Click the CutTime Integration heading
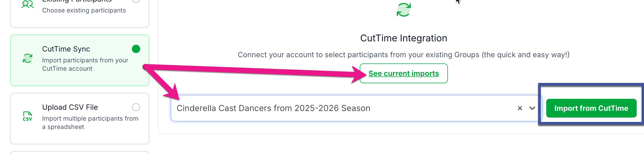The height and width of the screenshot is (155, 644). (x=404, y=38)
